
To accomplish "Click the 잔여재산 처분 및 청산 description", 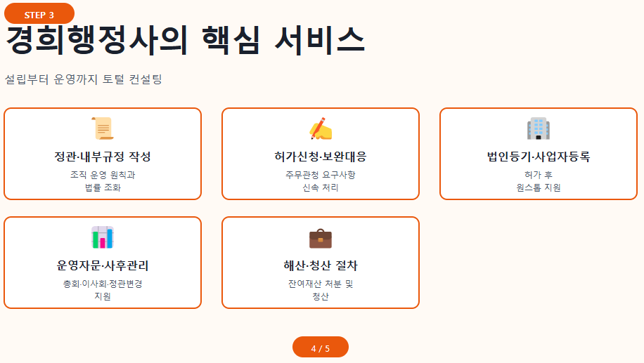I will click(x=321, y=290).
